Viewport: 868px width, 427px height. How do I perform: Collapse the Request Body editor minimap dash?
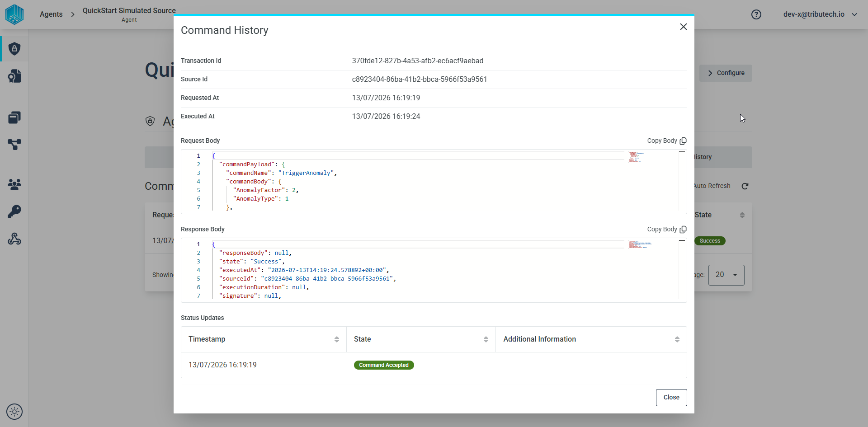click(x=682, y=152)
